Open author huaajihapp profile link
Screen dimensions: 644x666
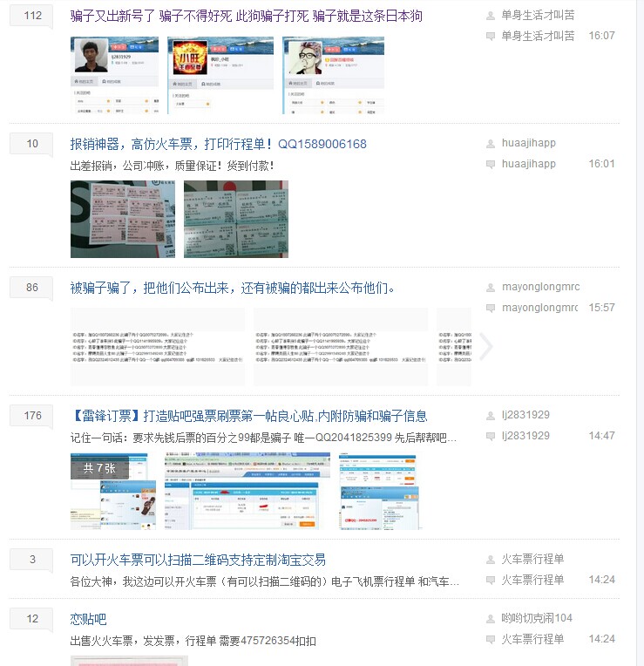(528, 143)
